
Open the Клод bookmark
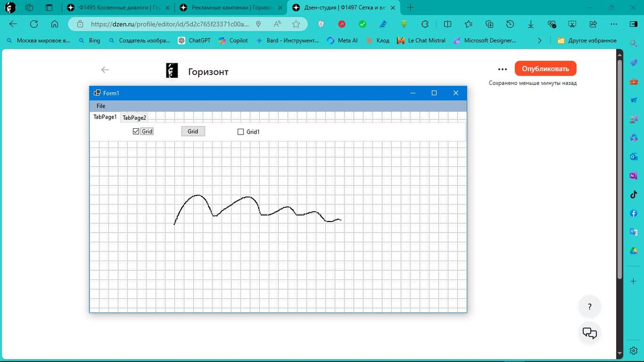coord(377,40)
